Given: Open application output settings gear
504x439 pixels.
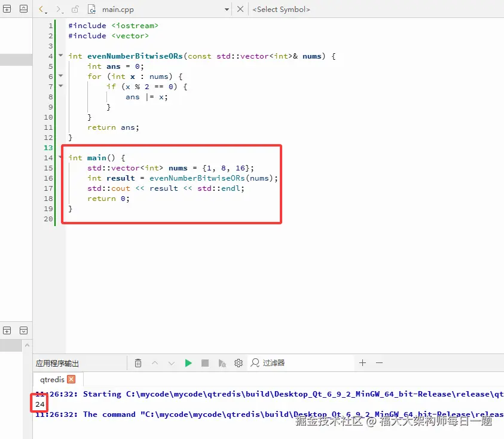Looking at the screenshot, I should pyautogui.click(x=238, y=363).
